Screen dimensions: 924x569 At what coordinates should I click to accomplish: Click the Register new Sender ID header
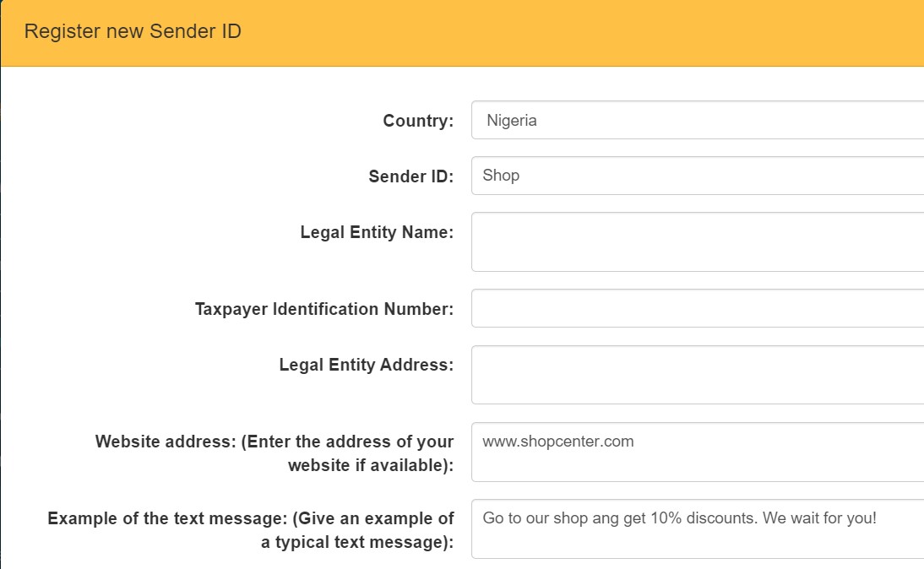[133, 31]
